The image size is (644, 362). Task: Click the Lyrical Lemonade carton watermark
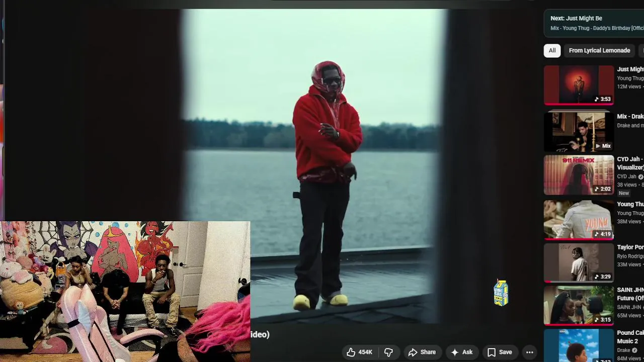tap(501, 293)
